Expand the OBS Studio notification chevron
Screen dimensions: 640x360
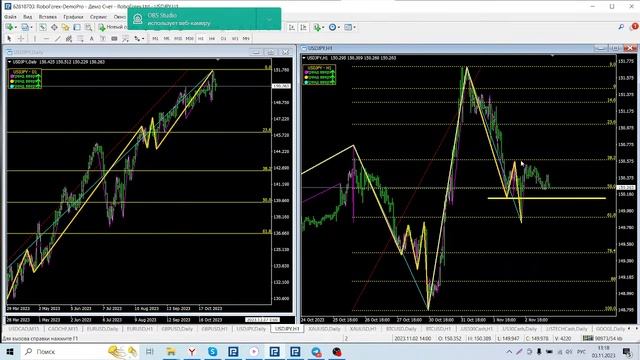point(269,19)
